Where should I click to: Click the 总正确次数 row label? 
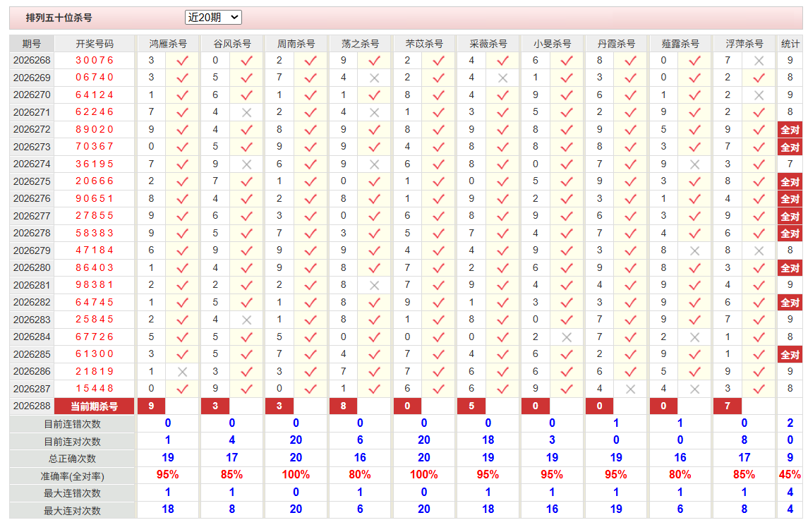72,459
